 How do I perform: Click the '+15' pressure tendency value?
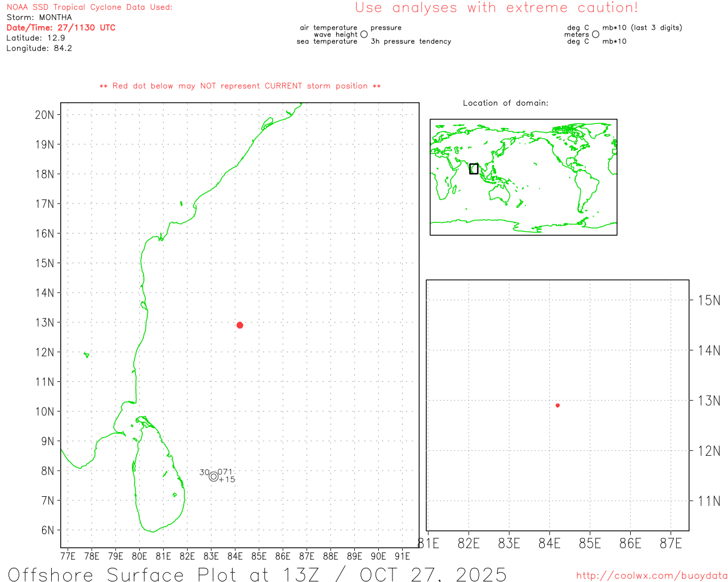point(227,480)
